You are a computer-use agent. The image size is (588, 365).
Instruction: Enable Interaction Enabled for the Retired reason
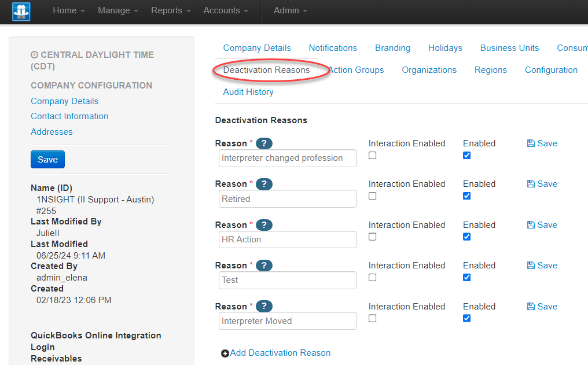click(x=372, y=196)
